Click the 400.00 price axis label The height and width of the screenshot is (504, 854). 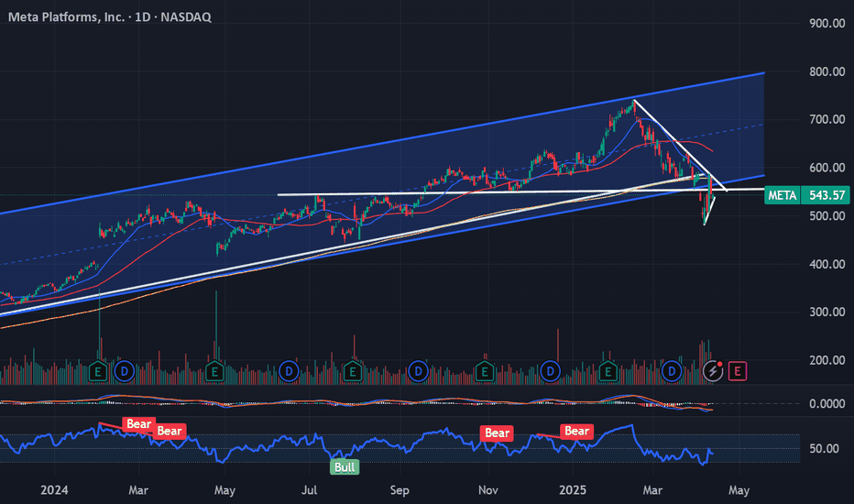tap(827, 264)
